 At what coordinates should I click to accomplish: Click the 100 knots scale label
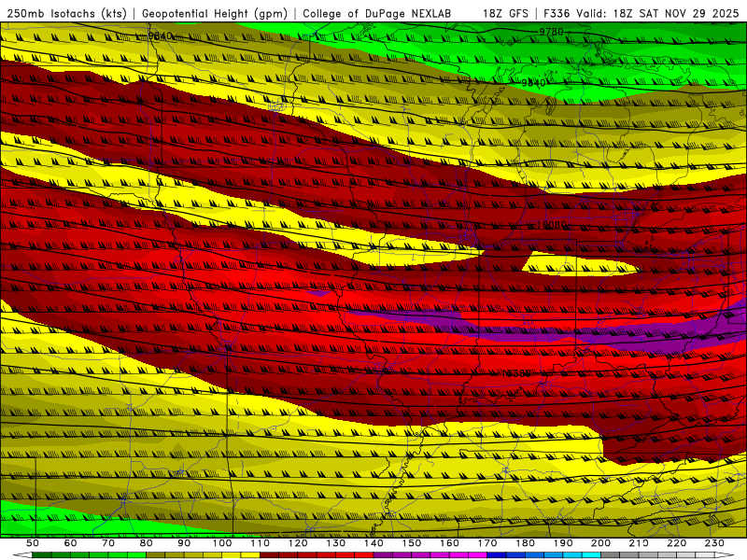click(x=222, y=543)
